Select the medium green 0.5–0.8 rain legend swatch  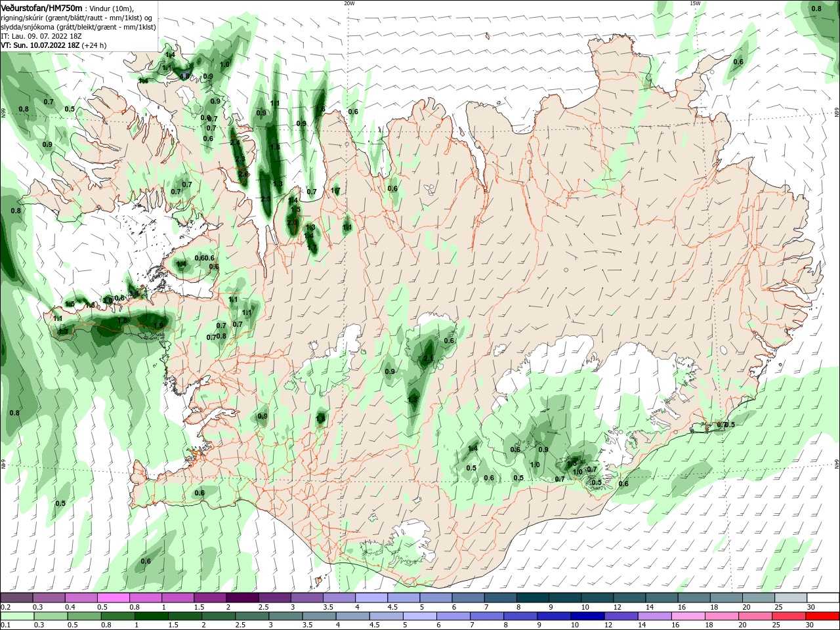(84, 616)
